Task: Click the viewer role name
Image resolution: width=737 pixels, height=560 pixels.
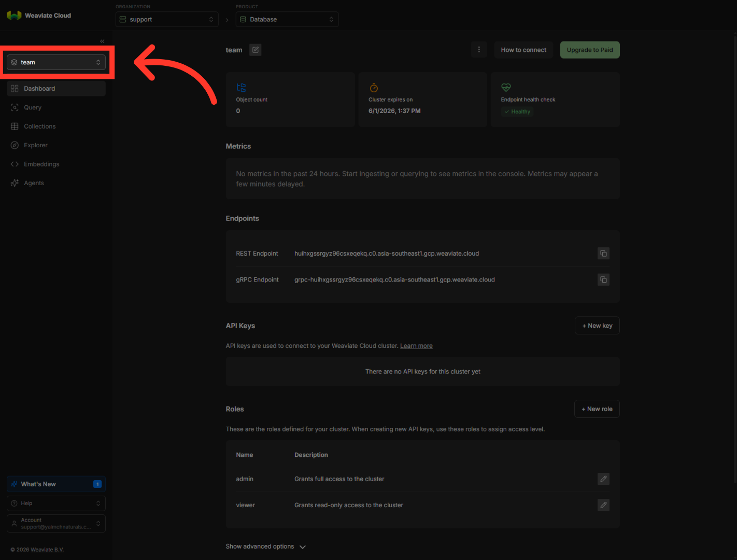Action: (246, 505)
